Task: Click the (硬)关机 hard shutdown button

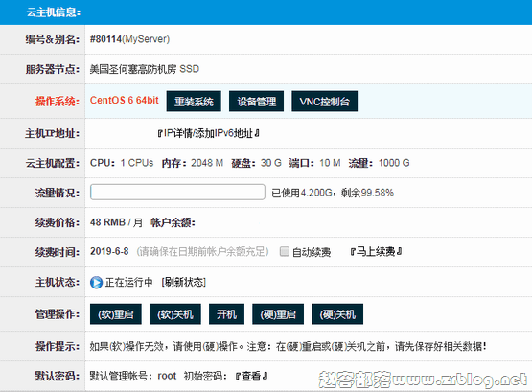Action: coord(337,314)
